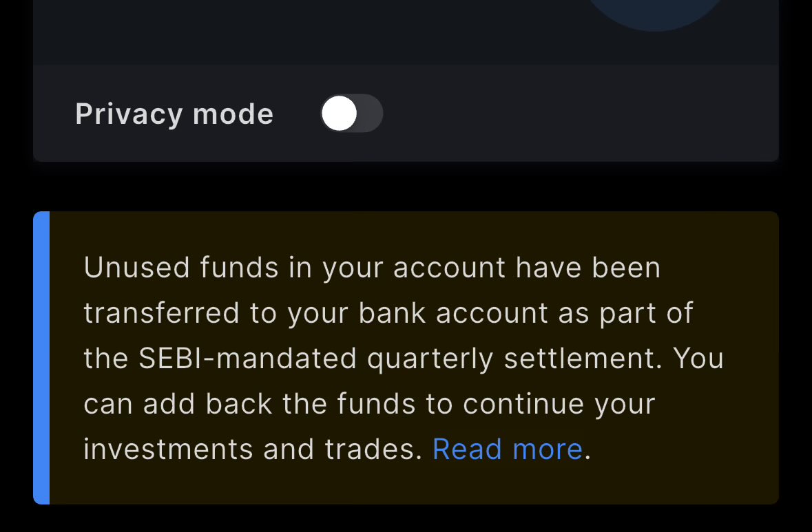Toggle the Privacy mode switch
Screen dimensions: 812x532
pyautogui.click(x=351, y=114)
